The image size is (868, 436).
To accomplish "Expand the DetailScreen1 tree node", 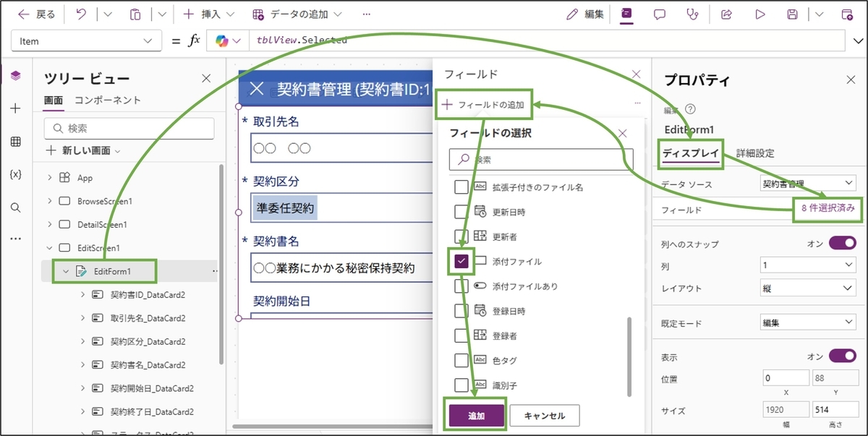I will coord(50,224).
